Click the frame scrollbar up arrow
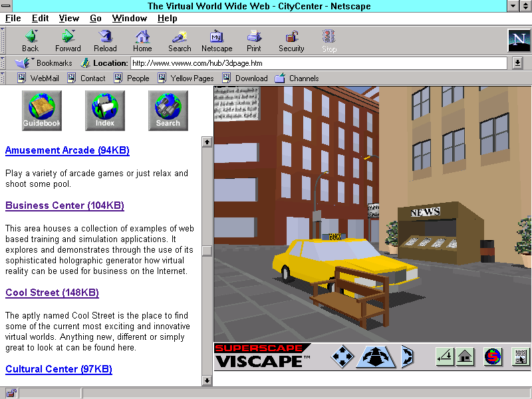The height and width of the screenshot is (399, 532). (207, 142)
